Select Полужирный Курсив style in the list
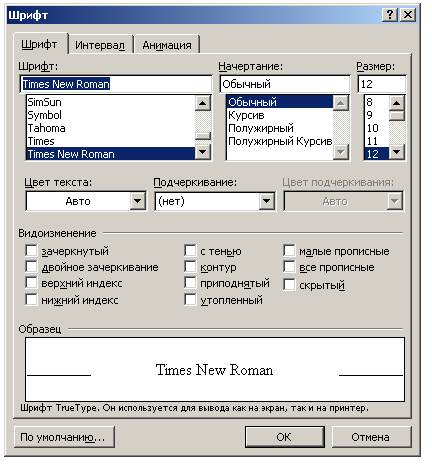432x473 pixels. (x=280, y=141)
